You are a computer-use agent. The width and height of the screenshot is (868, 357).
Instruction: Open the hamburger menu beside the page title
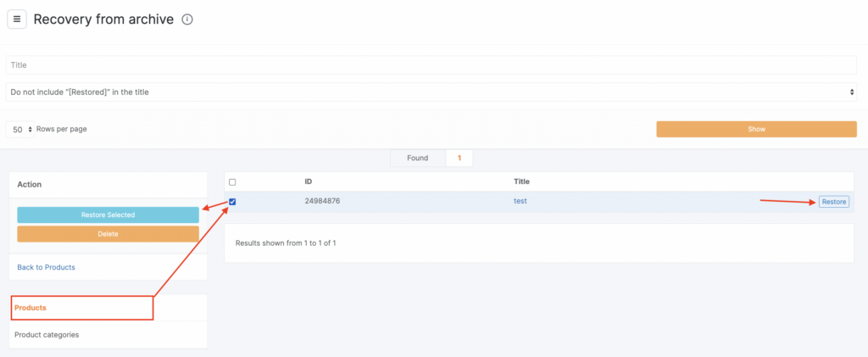[x=16, y=19]
